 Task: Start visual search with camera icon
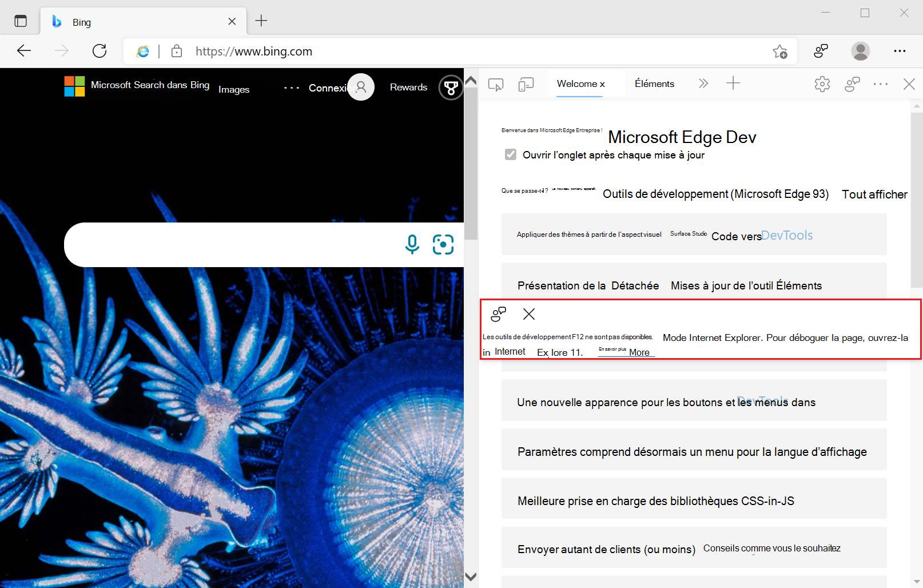tap(443, 244)
